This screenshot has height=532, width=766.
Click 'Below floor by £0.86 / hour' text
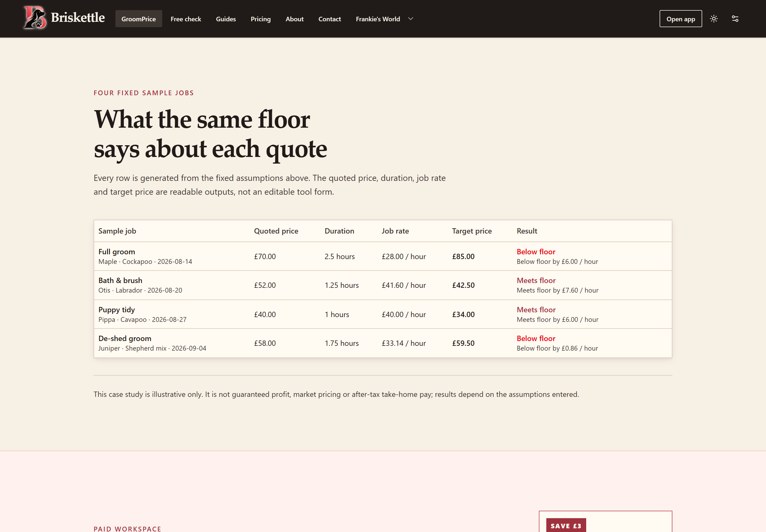557,348
